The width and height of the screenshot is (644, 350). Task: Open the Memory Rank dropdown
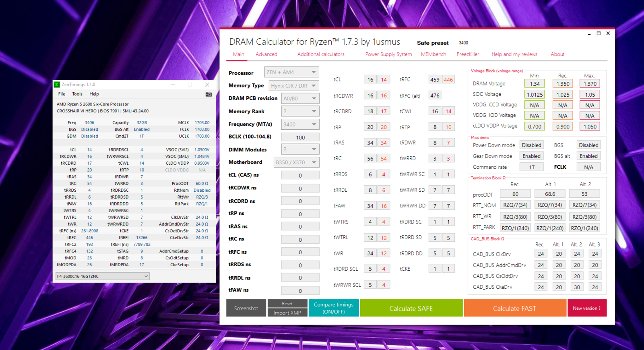(x=300, y=111)
